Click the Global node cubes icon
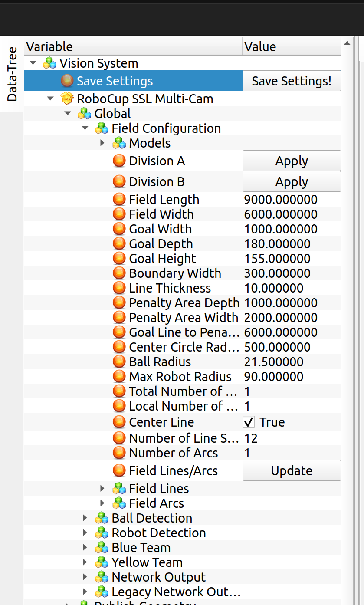364x605 pixels. pos(84,114)
